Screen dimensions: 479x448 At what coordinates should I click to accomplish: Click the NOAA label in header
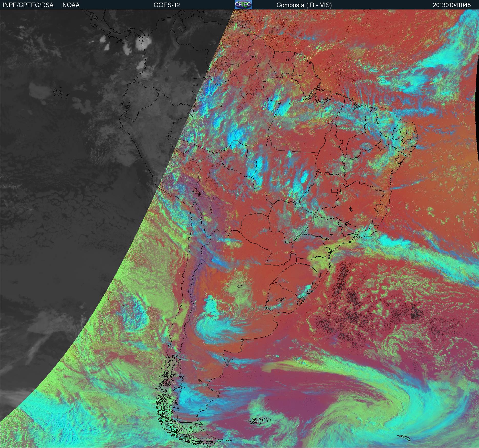(x=71, y=5)
